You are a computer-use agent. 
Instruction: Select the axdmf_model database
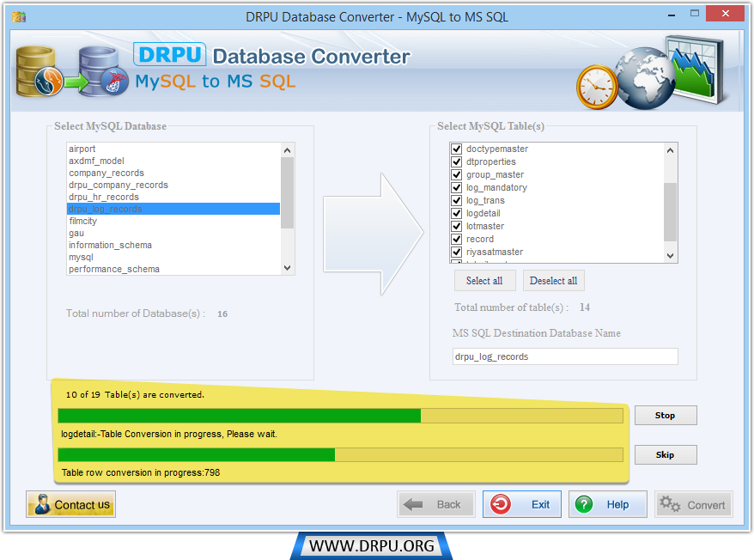(173, 161)
